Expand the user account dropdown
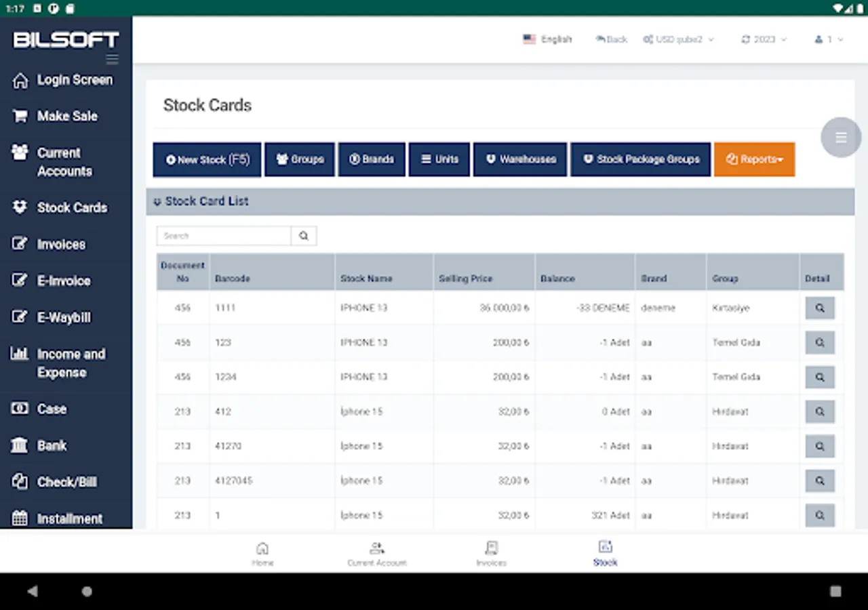The image size is (868, 610). [x=827, y=39]
